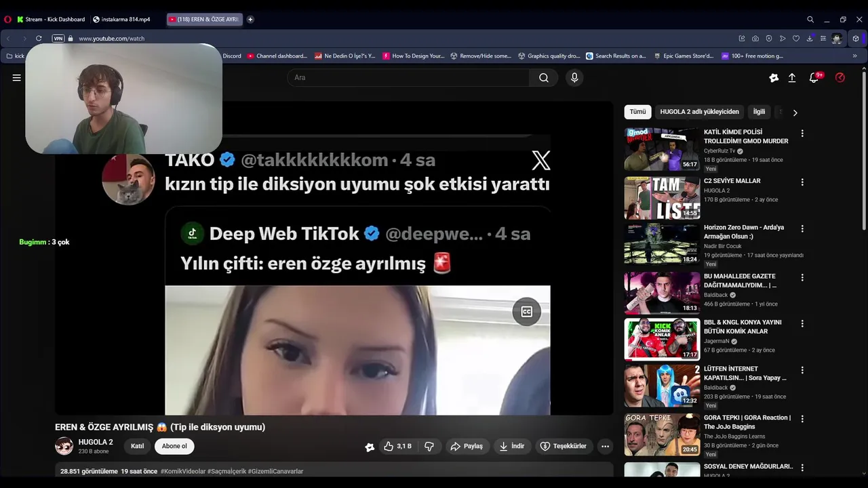
Task: Open the Search Results on a bookmark
Action: point(616,56)
